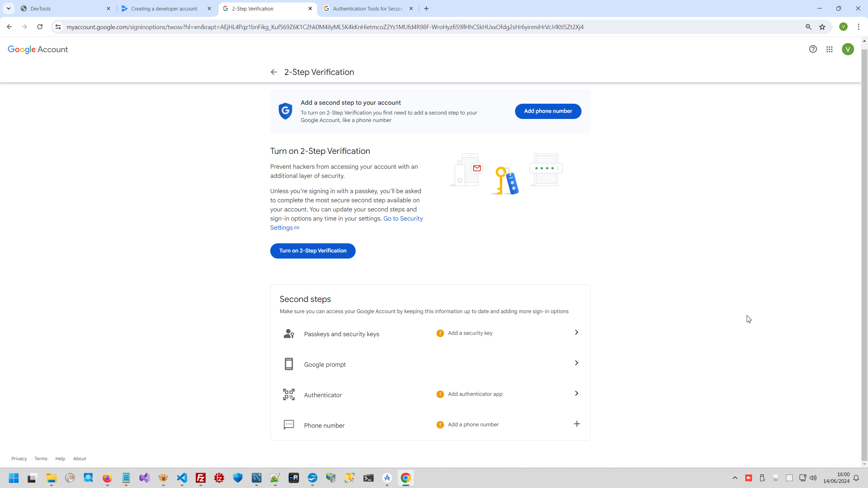Expand Passkeys and security keys chevron
Screen dimensions: 868x488
(x=576, y=332)
